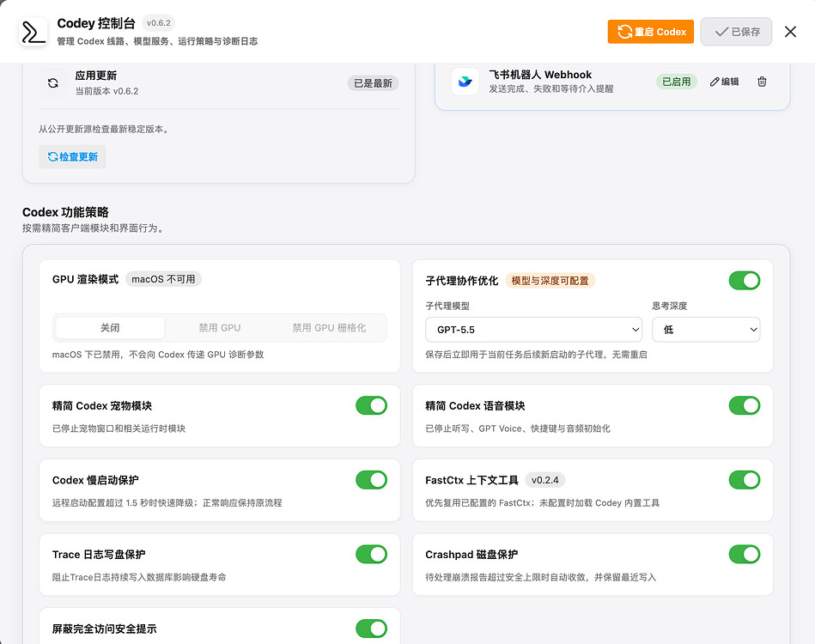This screenshot has height=644, width=815.
Task: Click the 重启 Codex restart button
Action: tap(651, 32)
